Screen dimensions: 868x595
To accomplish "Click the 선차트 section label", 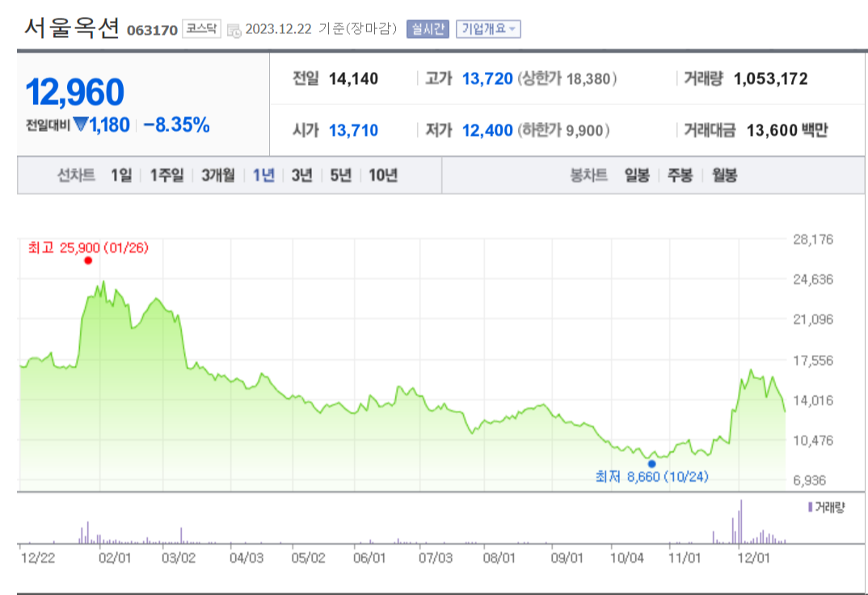I will point(77,175).
